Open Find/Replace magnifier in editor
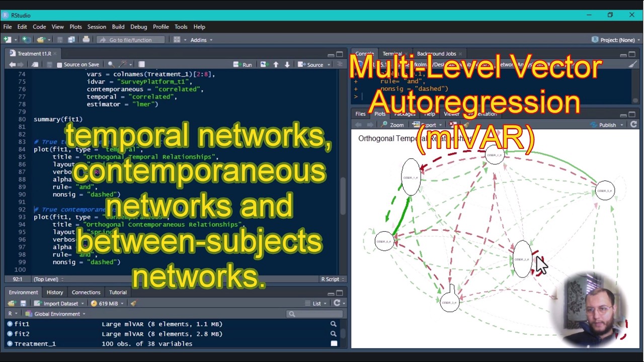This screenshot has height=362, width=644. point(111,64)
